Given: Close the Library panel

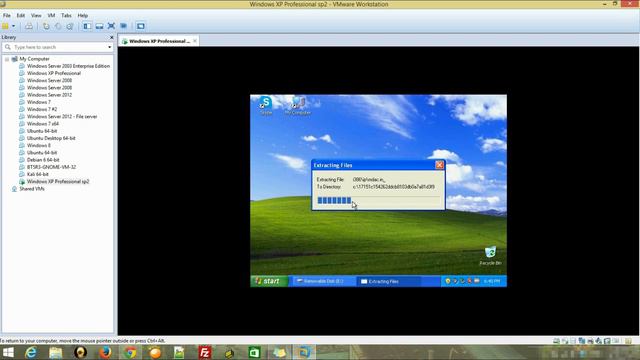Looking at the screenshot, I should pyautogui.click(x=111, y=37).
